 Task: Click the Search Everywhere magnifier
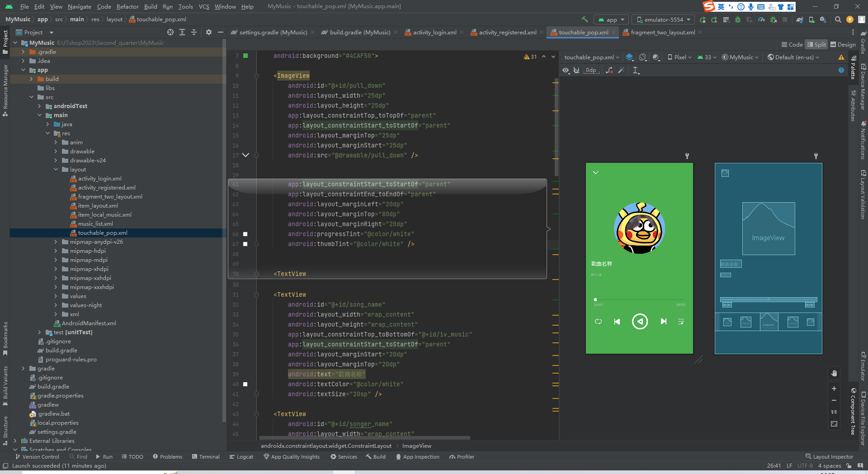tap(838, 19)
